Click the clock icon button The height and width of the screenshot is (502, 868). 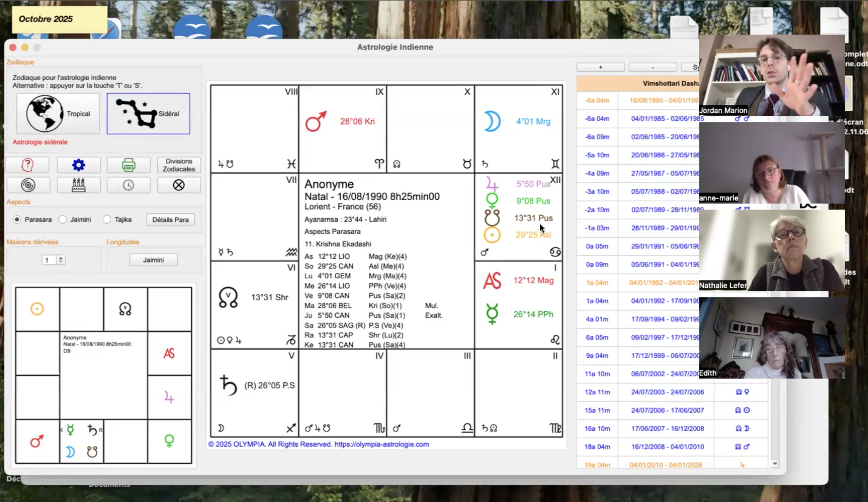pyautogui.click(x=128, y=185)
